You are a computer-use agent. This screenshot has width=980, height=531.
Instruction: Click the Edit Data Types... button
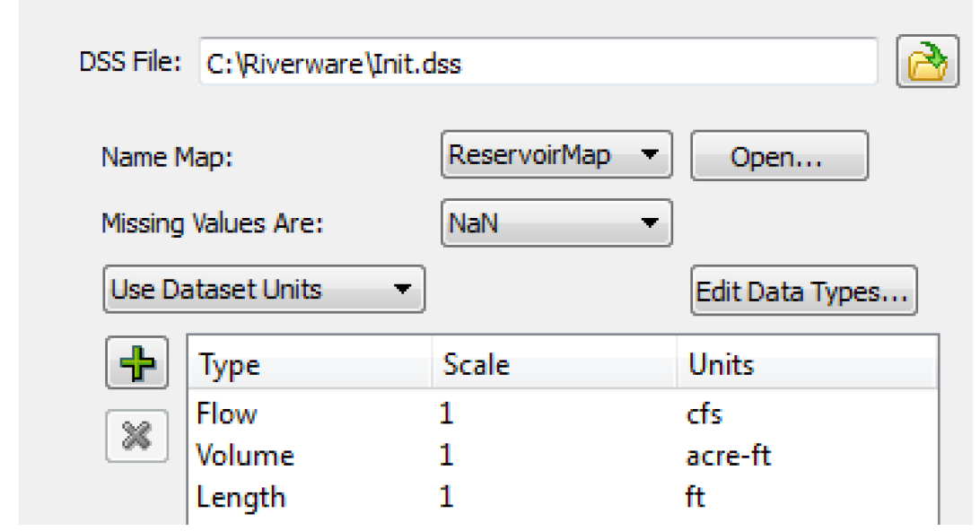point(804,291)
